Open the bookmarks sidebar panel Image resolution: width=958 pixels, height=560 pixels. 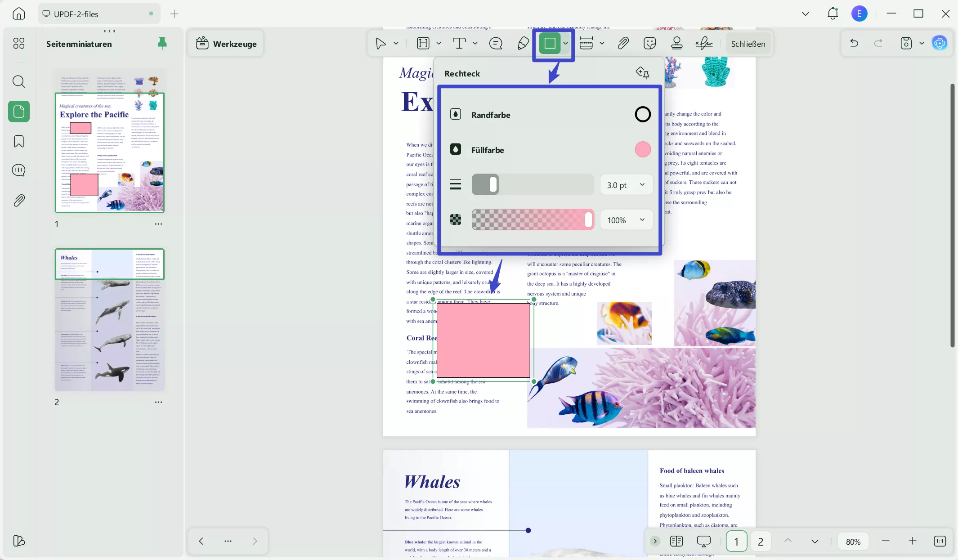click(x=19, y=141)
